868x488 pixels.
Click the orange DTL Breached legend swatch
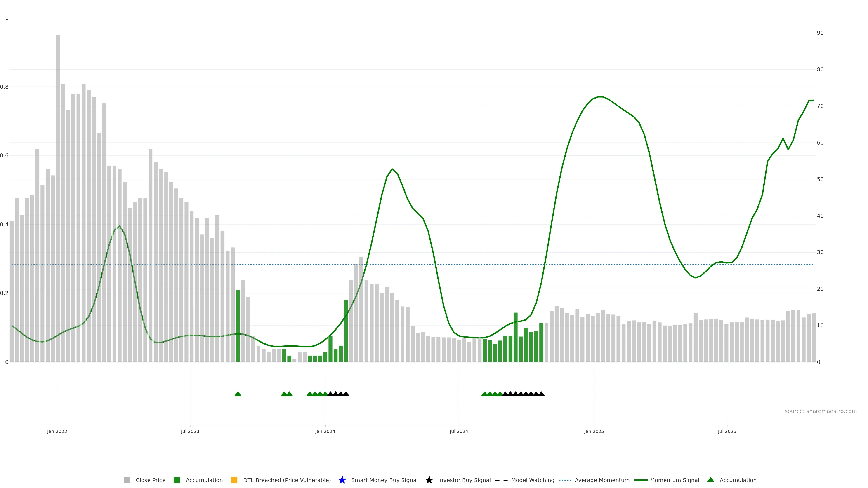click(x=234, y=480)
